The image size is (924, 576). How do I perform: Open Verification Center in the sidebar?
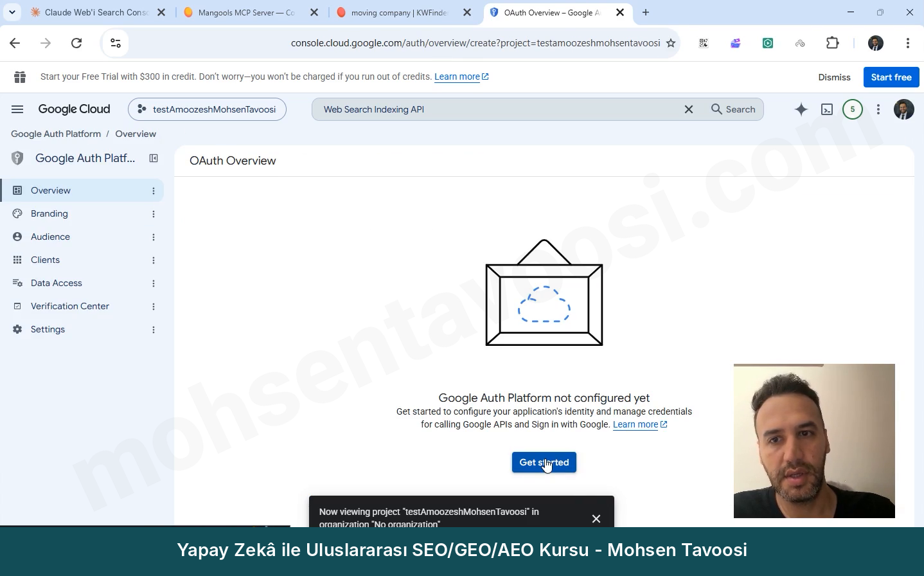(x=82, y=306)
